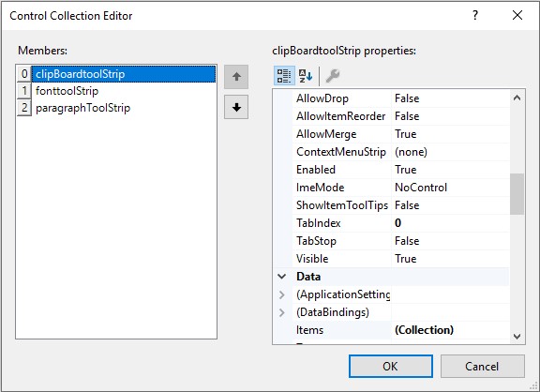Move selected member down with arrow button
Image resolution: width=540 pixels, height=392 pixels.
236,107
